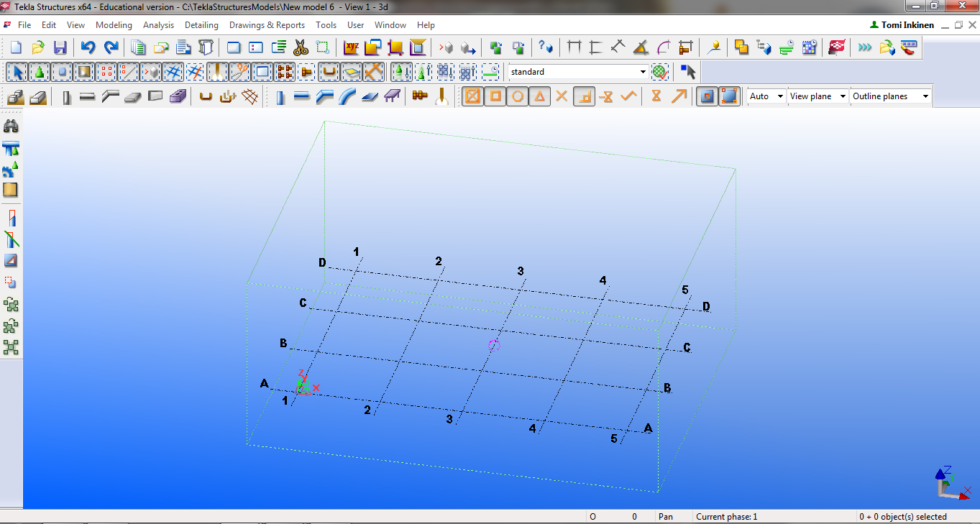Open the binoculars inquire icon
This screenshot has height=524, width=980.
pos(11,127)
